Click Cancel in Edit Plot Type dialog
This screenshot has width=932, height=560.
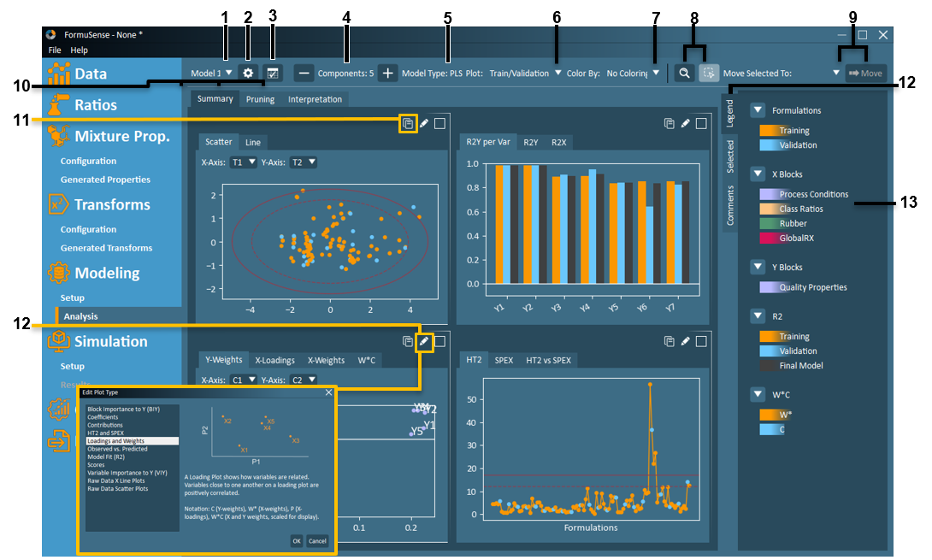[317, 541]
